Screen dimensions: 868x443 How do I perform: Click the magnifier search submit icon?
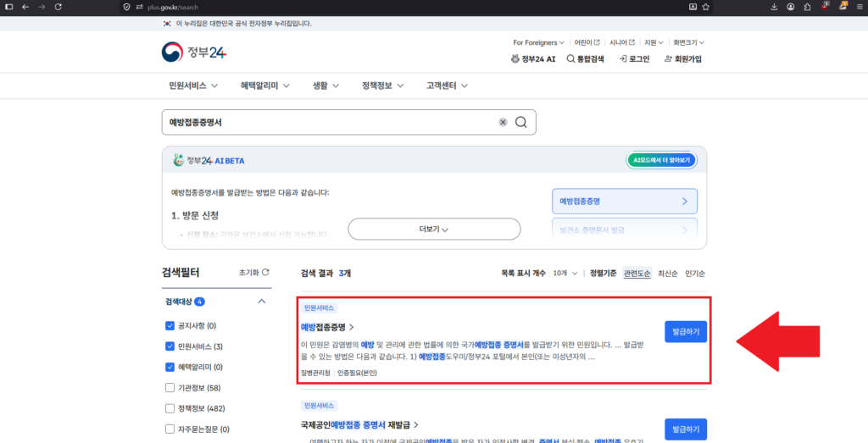[521, 122]
